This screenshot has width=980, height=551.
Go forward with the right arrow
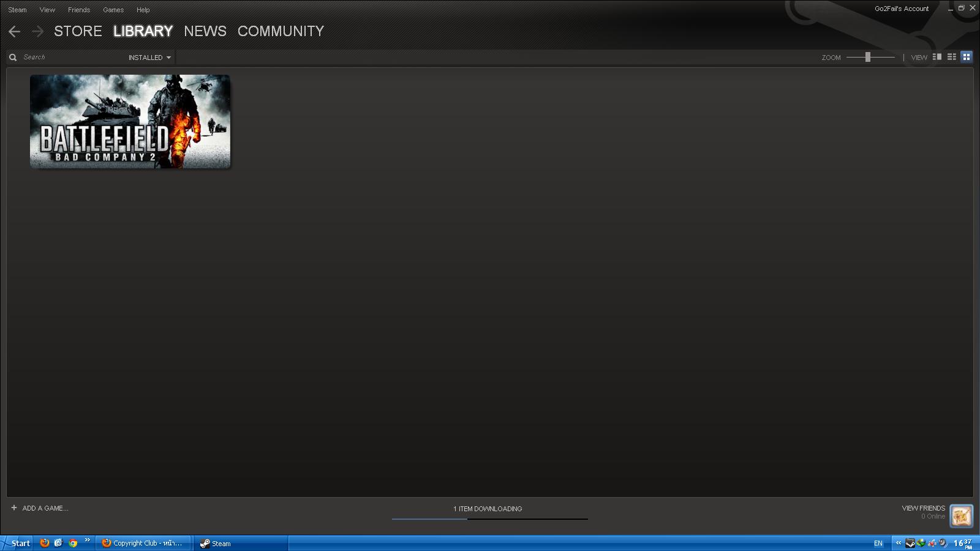[38, 31]
